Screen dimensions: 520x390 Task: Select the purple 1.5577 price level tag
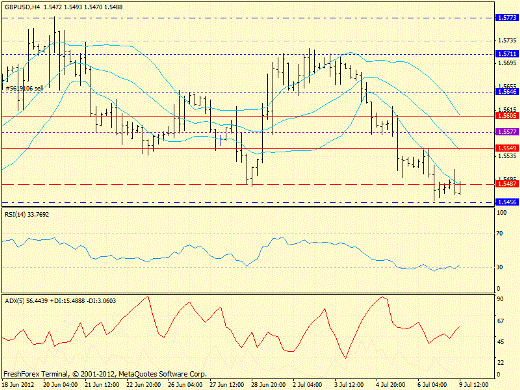[x=507, y=132]
